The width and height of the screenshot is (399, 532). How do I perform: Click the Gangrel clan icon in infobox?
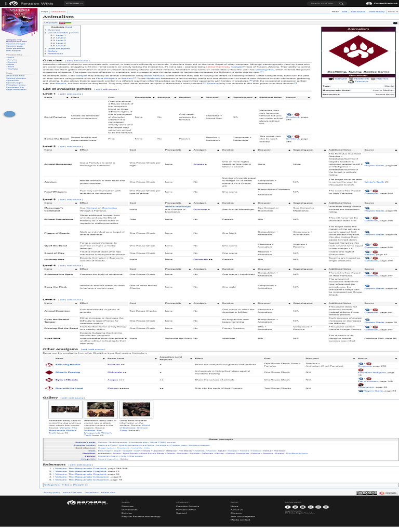(331, 79)
